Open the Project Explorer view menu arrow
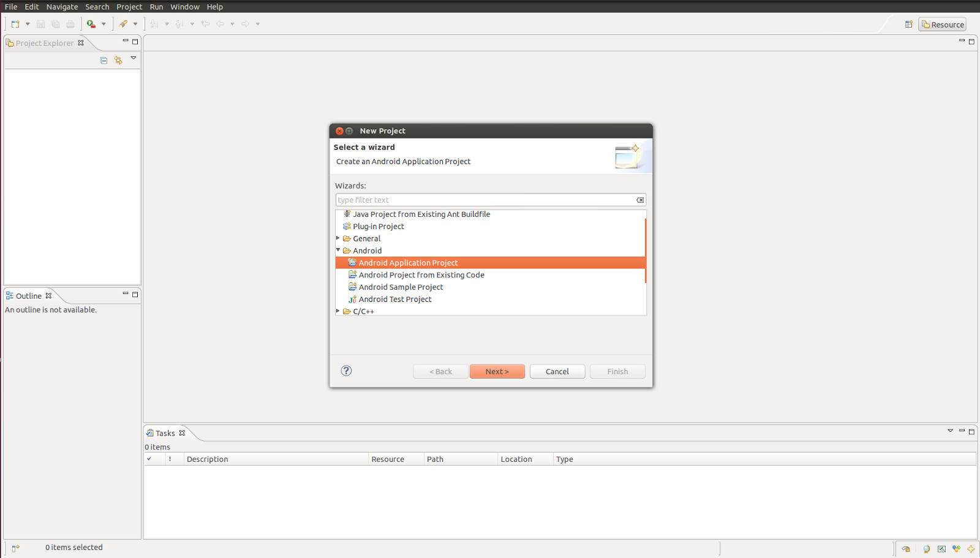The height and width of the screenshot is (558, 980). pyautogui.click(x=134, y=58)
